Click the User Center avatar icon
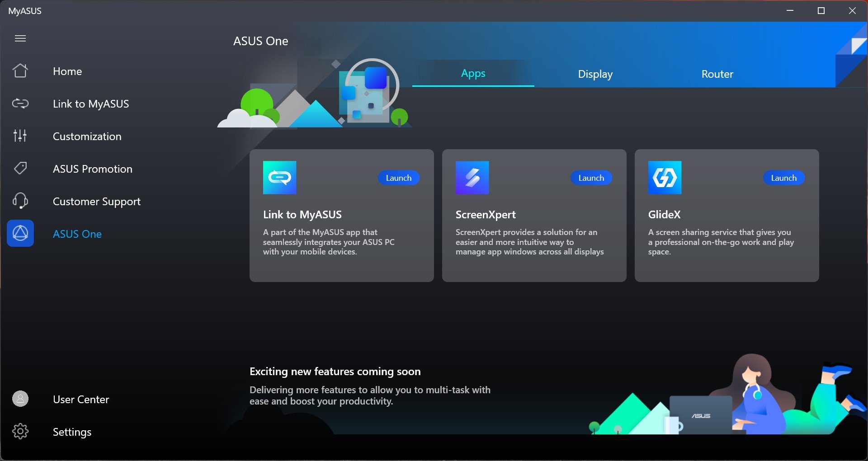Viewport: 868px width, 461px height. pyautogui.click(x=20, y=399)
